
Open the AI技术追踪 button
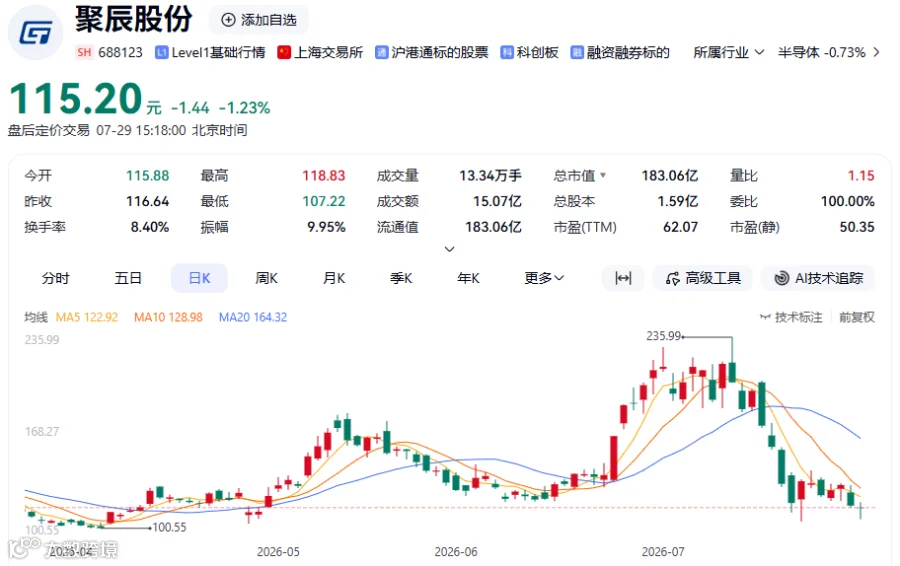(x=818, y=278)
